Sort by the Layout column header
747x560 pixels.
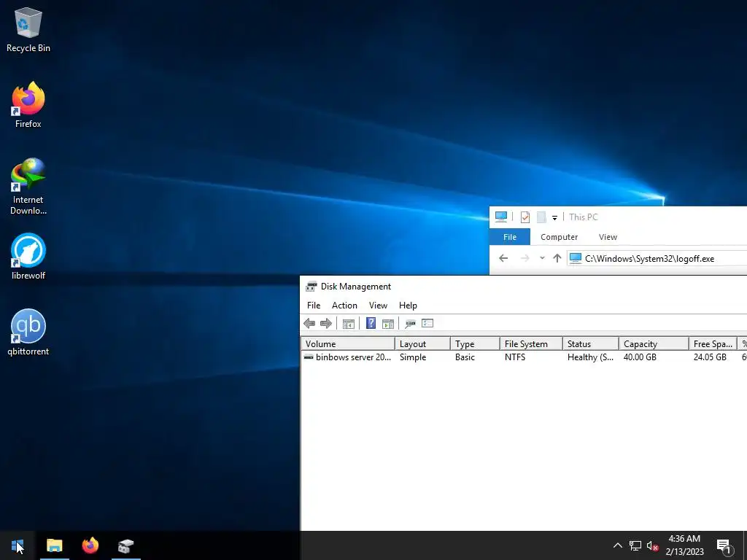(x=422, y=344)
